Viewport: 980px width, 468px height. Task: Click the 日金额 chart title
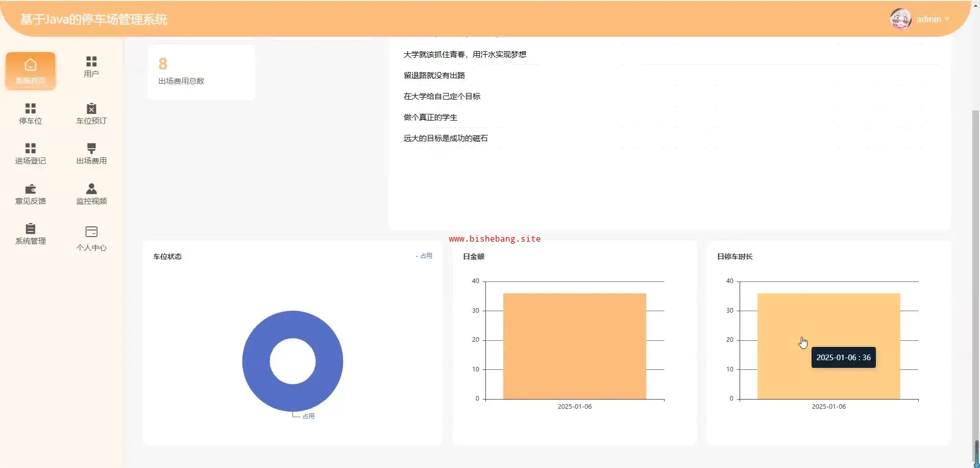[x=474, y=256]
